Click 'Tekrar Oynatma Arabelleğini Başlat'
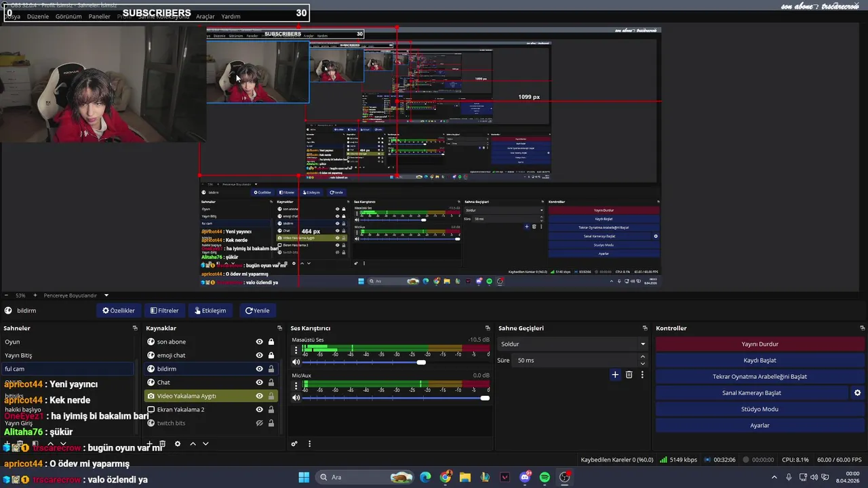Screen dimensions: 868x488 [759, 376]
